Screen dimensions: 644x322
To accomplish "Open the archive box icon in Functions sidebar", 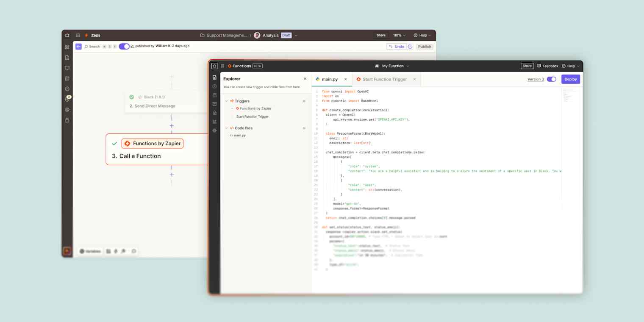I will pyautogui.click(x=214, y=104).
